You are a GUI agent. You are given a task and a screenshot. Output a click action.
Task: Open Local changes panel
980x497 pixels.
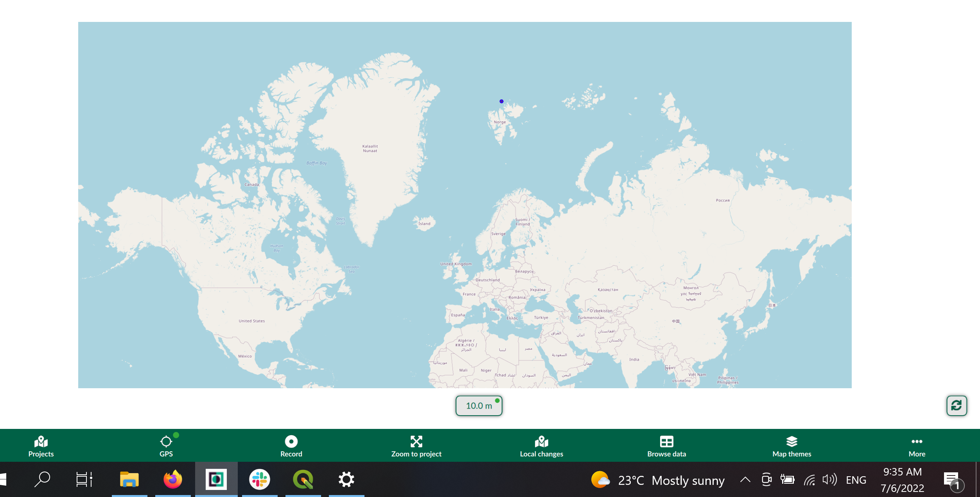[541, 446]
